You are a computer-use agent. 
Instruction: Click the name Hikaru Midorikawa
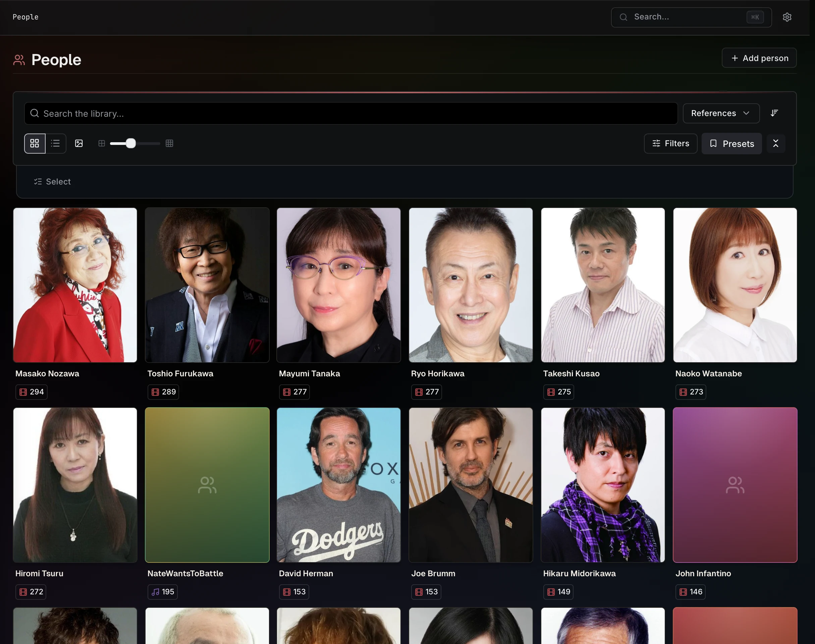(x=579, y=573)
